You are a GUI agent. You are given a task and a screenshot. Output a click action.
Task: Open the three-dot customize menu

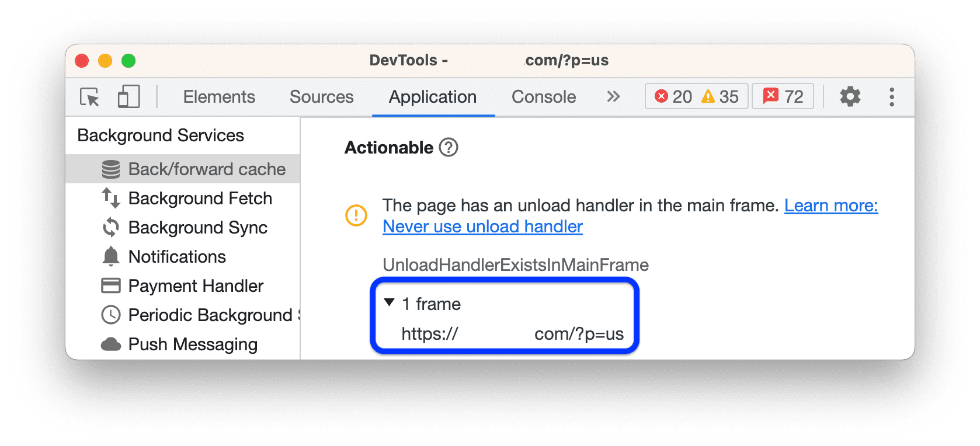[x=892, y=97]
